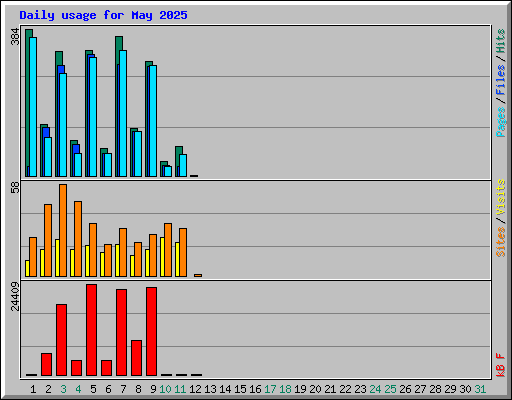The width and height of the screenshot is (512, 400).
Task: Click day 7 on the x-axis
Action: (123, 389)
